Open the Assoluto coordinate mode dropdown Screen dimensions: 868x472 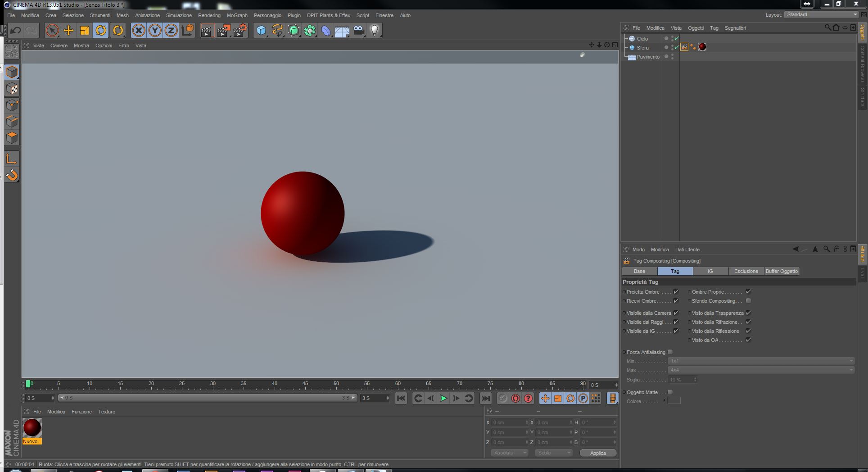tap(509, 453)
